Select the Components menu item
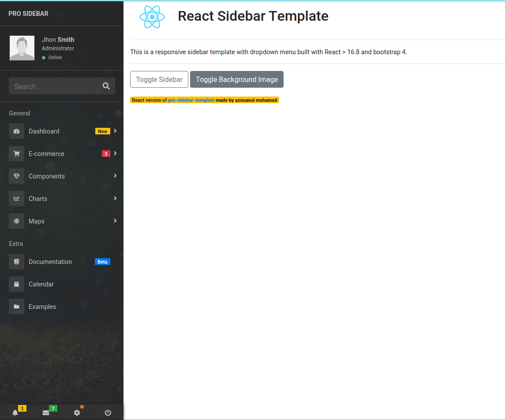Screen dimensions: 505x420 click(61, 176)
